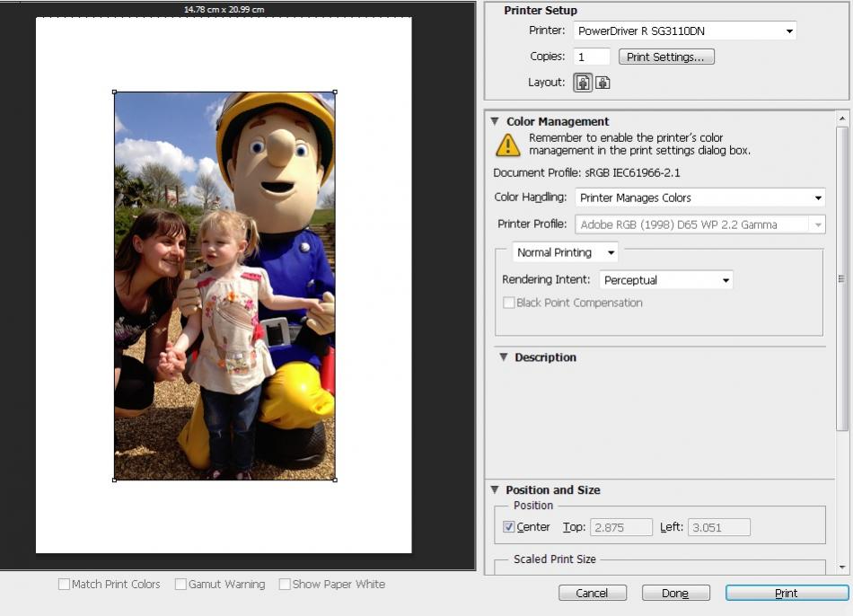Collapse the Position and Size section
The image size is (853, 616).
495,489
